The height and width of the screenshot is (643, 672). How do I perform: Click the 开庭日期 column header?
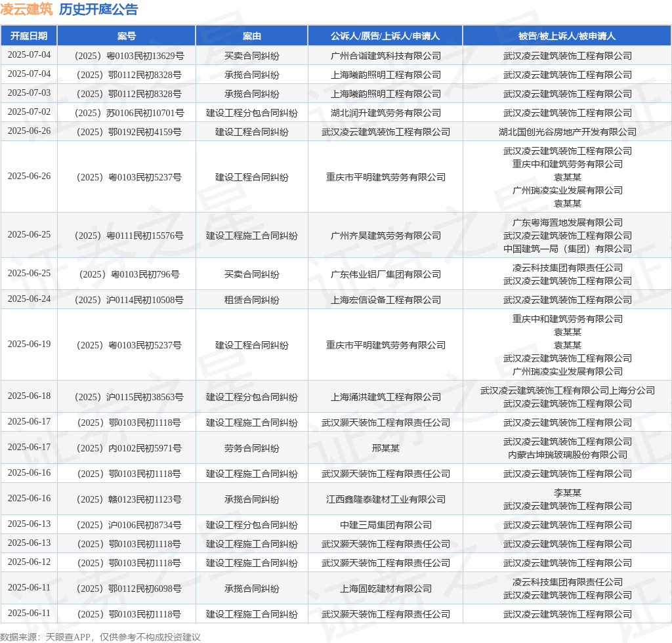click(x=29, y=36)
